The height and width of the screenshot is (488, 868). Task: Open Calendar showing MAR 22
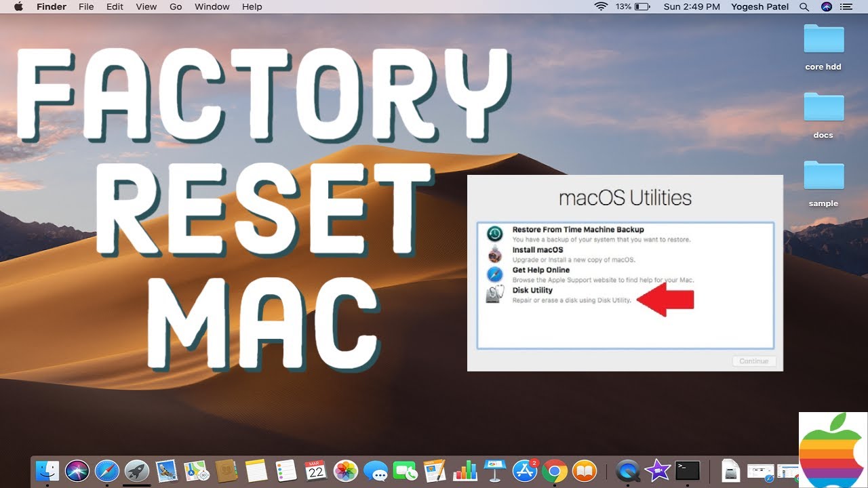(315, 470)
